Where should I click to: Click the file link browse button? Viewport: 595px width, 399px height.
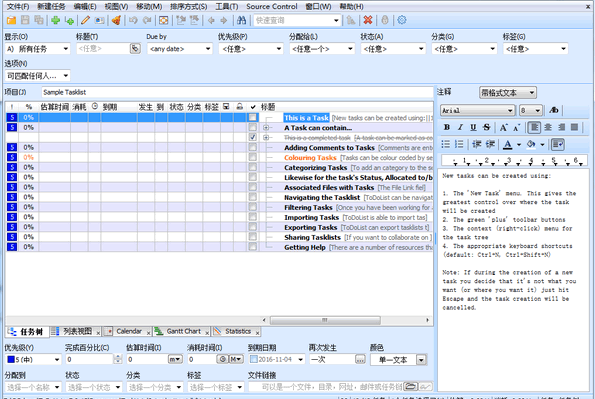(410, 386)
